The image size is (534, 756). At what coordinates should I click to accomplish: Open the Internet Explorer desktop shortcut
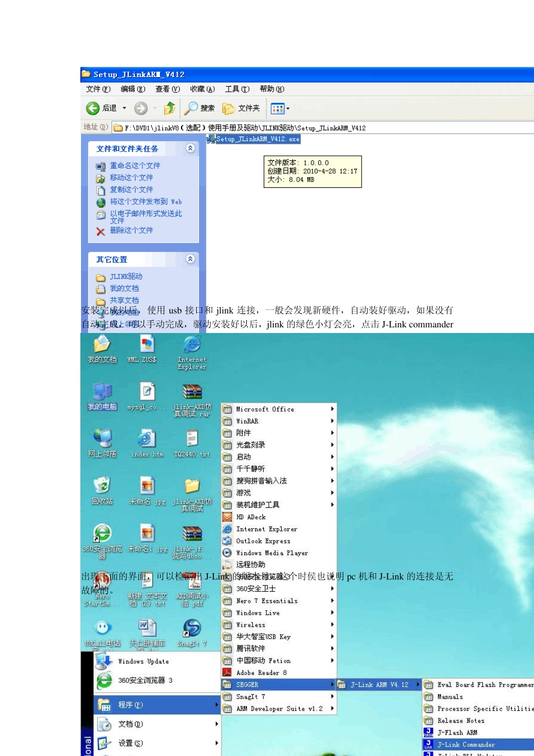click(x=192, y=352)
